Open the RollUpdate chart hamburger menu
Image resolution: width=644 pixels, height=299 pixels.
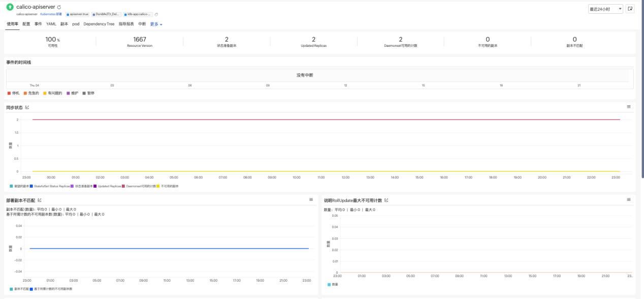click(628, 200)
